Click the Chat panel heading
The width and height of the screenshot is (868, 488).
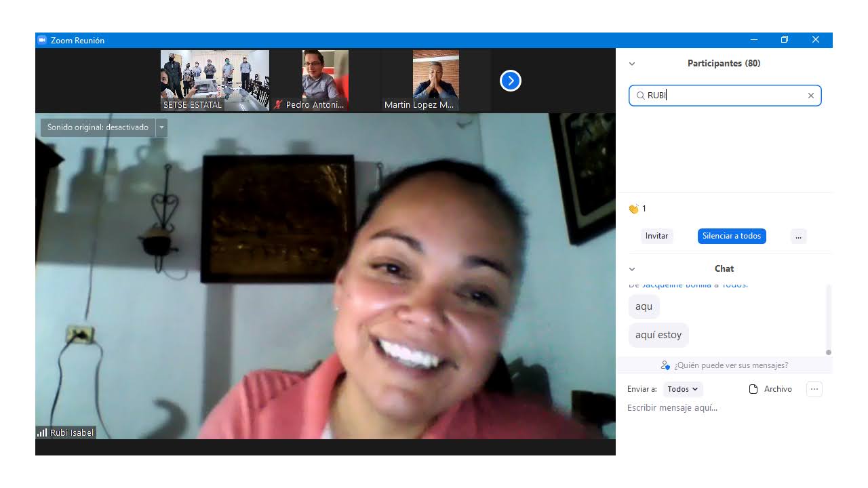click(x=724, y=269)
